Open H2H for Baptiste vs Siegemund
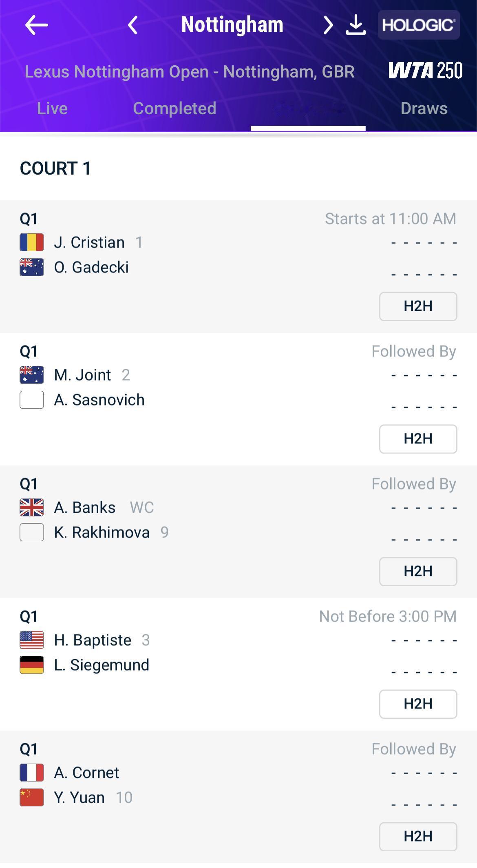 point(418,704)
